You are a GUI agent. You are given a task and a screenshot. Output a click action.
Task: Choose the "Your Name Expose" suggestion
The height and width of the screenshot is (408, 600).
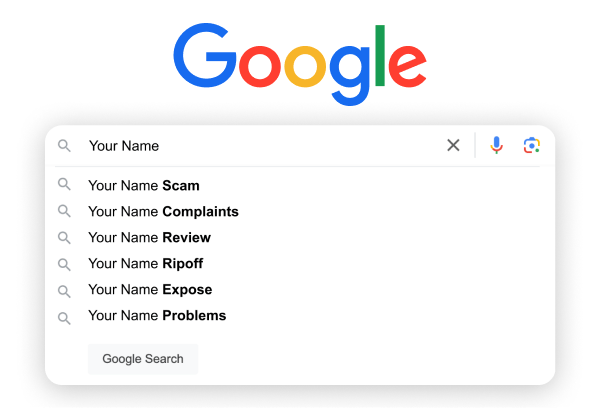pyautogui.click(x=150, y=290)
